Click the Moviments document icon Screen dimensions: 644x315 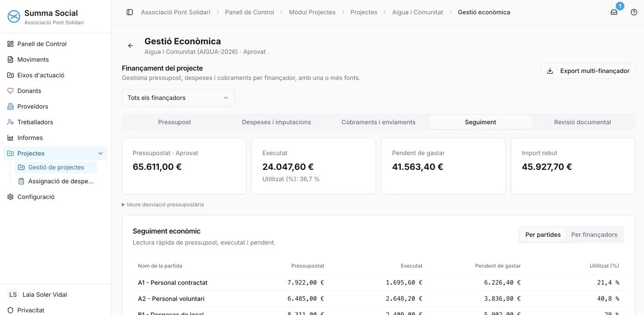point(10,60)
